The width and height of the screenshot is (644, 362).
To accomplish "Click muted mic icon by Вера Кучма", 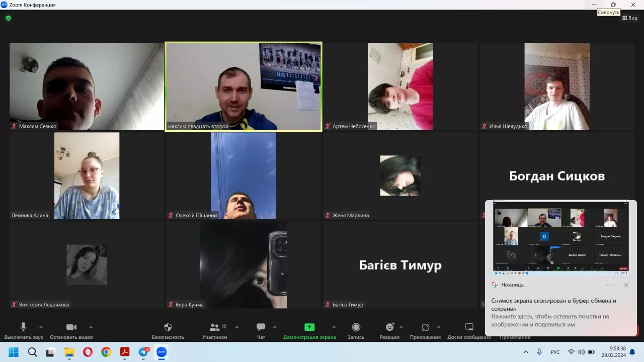I will point(171,304).
